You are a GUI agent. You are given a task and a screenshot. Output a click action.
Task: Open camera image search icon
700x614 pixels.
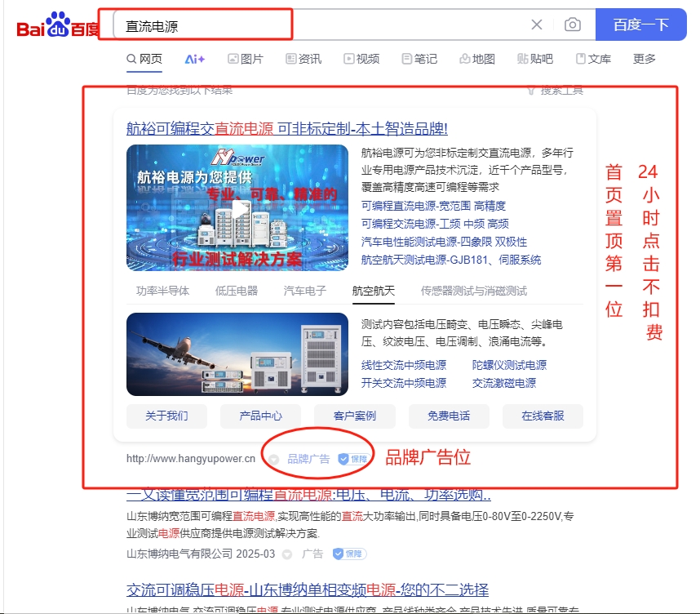click(x=573, y=24)
